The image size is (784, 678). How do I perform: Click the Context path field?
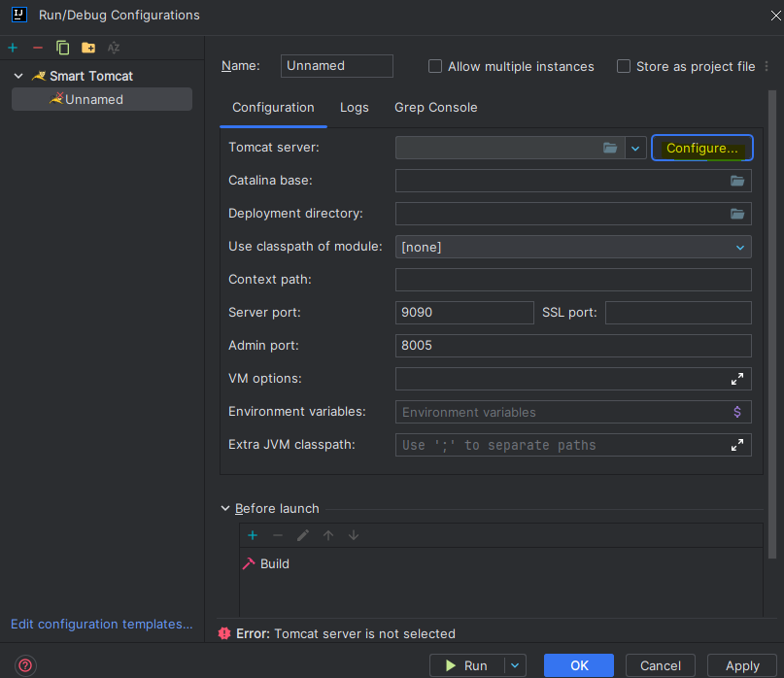[573, 280]
